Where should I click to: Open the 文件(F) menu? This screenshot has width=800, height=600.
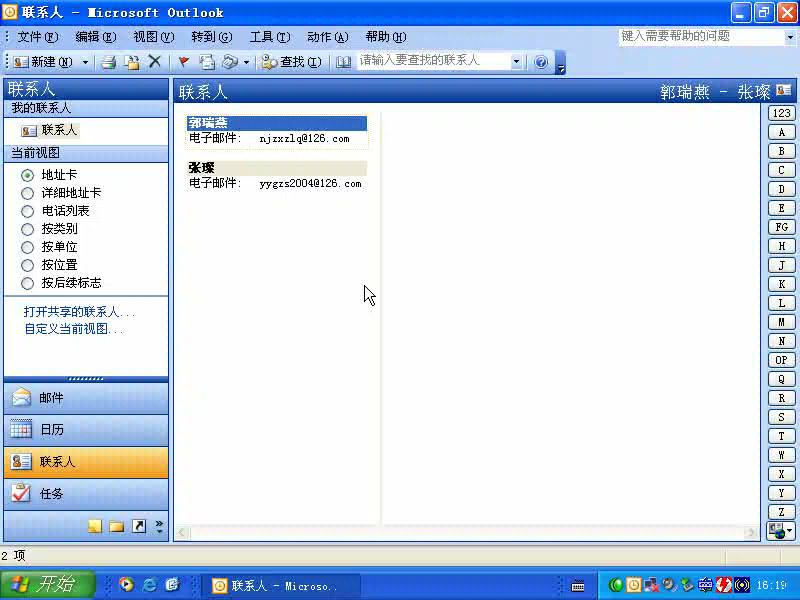tap(38, 37)
